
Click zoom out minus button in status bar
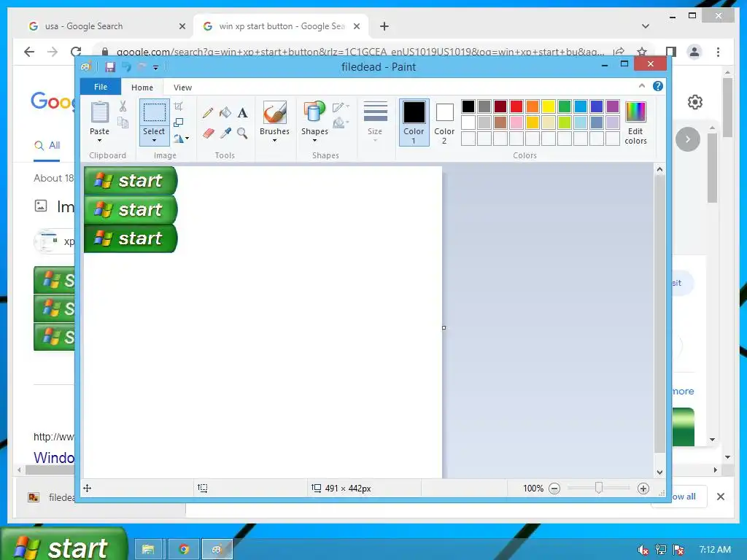554,488
